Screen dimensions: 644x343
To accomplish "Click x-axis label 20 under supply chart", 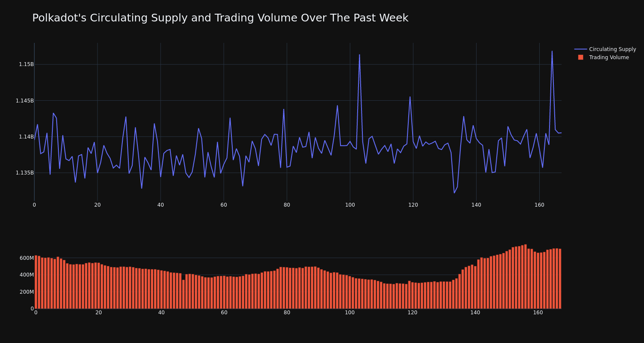I will pos(97,205).
